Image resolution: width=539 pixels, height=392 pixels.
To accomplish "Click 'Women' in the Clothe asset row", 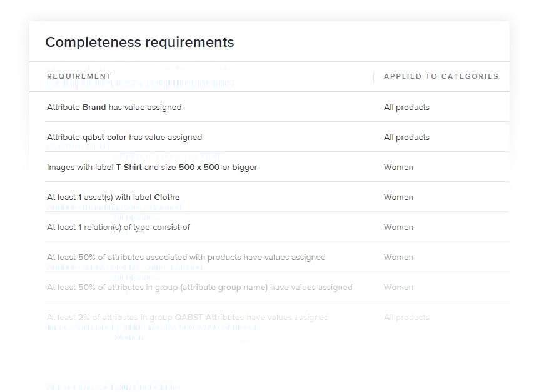I will point(398,197).
